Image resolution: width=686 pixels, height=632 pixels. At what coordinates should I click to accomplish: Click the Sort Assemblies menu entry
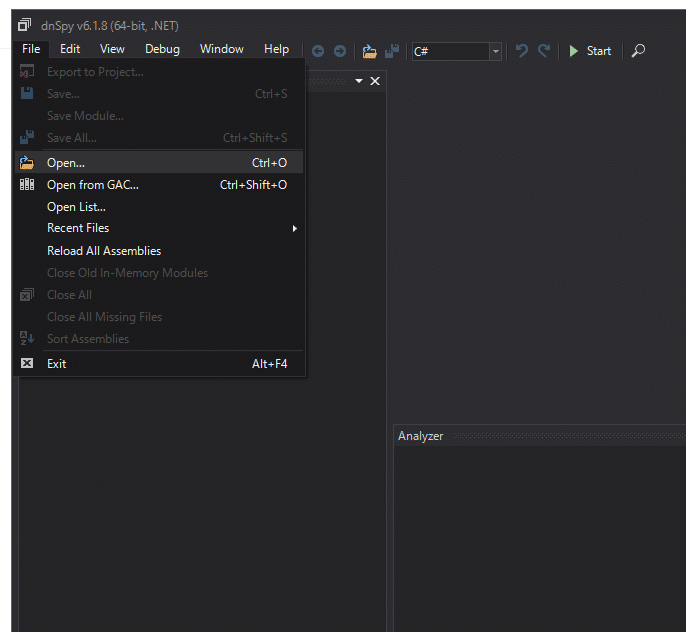pos(159,339)
